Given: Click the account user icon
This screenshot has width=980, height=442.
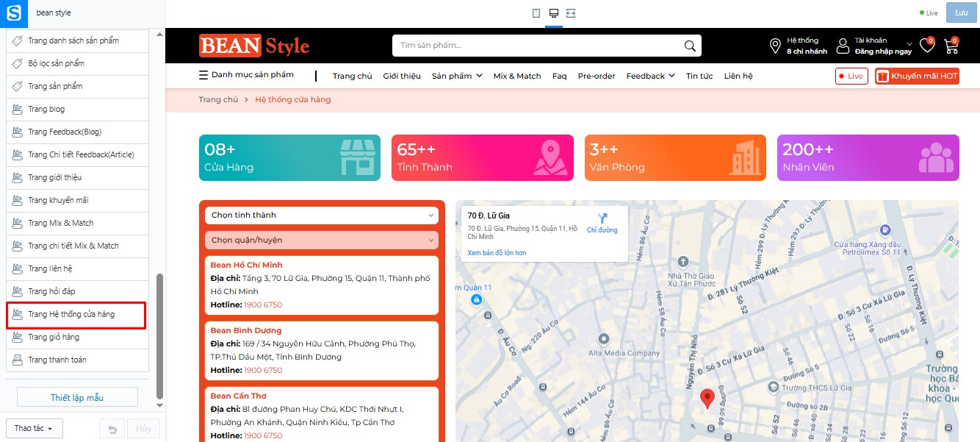Looking at the screenshot, I should (843, 46).
